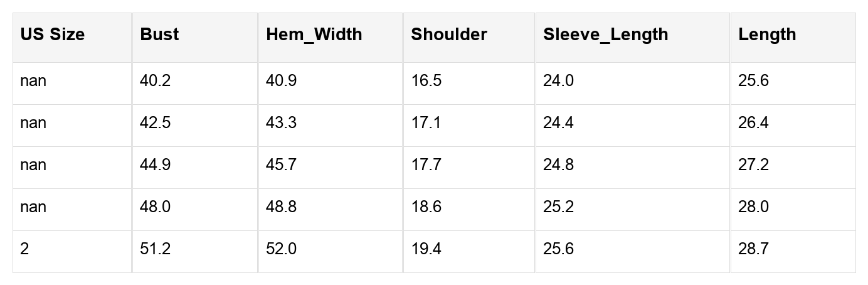Select the Shoulder value 16.5

pyautogui.click(x=426, y=81)
